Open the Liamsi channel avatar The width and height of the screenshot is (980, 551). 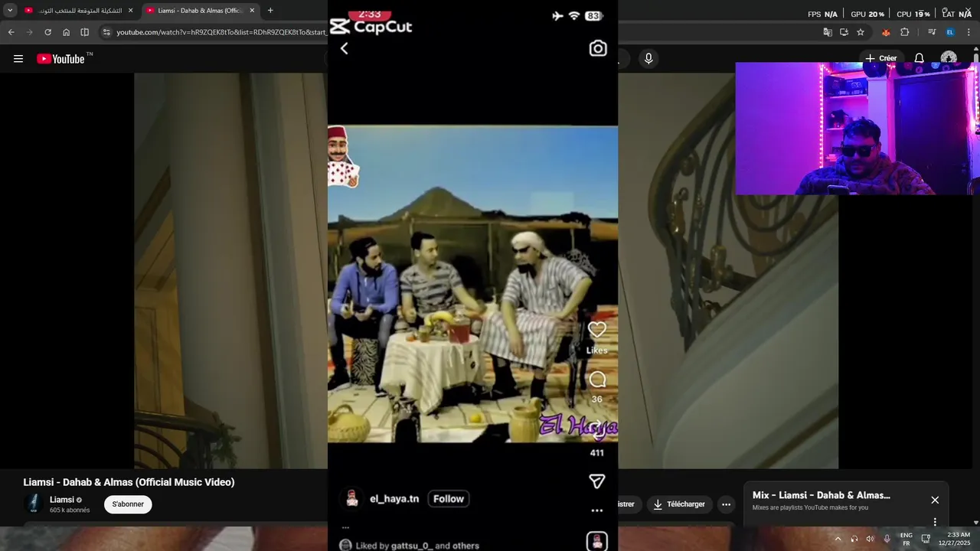tap(34, 504)
